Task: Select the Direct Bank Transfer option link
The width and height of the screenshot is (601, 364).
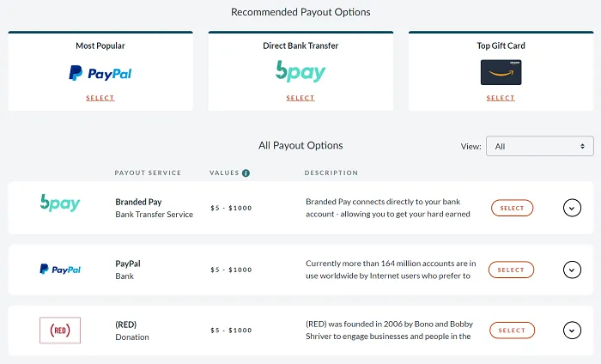Action: tap(300, 98)
